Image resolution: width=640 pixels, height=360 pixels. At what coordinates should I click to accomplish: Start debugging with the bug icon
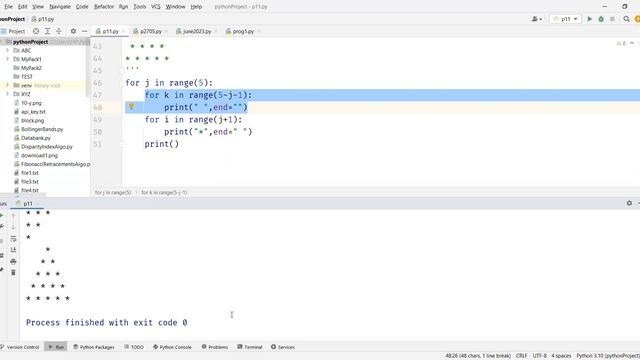click(601, 19)
